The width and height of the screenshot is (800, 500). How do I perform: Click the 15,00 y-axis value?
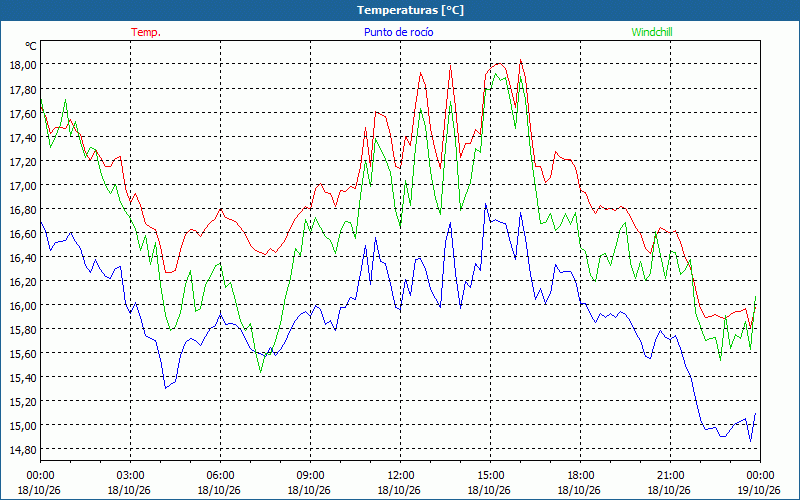(x=23, y=426)
